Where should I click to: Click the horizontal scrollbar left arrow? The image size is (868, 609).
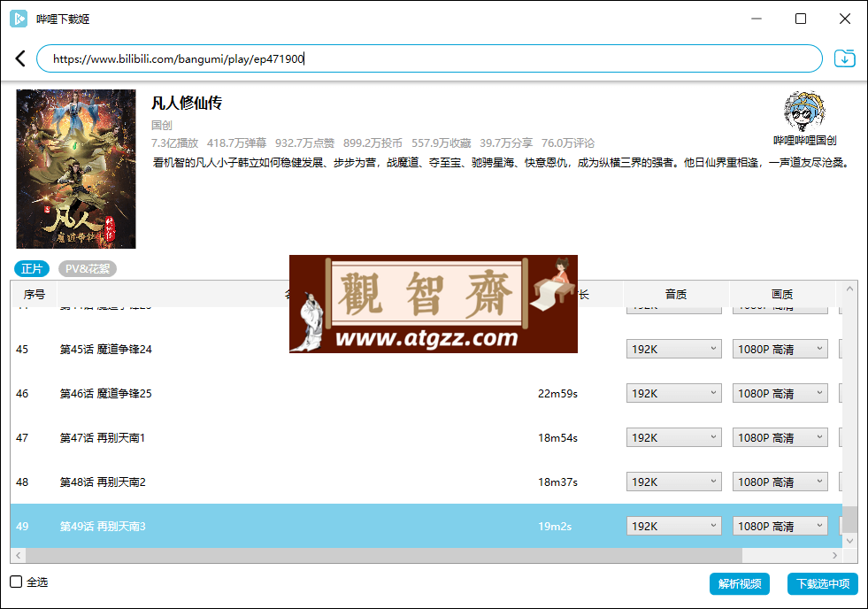pos(19,555)
